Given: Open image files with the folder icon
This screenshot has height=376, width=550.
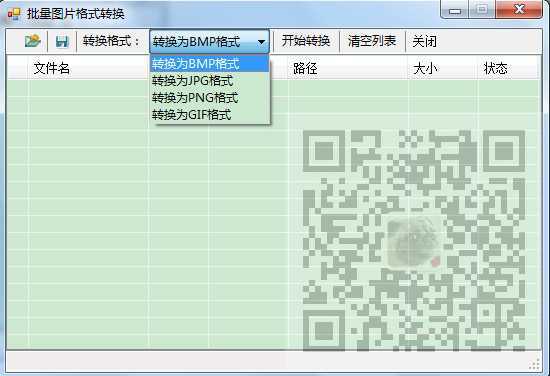Looking at the screenshot, I should 33,41.
